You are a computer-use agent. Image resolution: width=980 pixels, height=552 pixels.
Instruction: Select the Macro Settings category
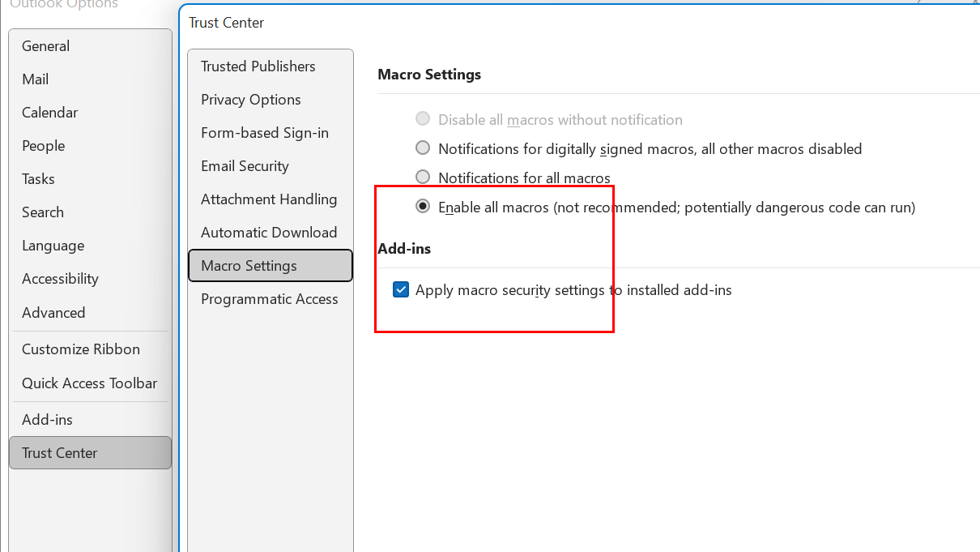point(249,265)
